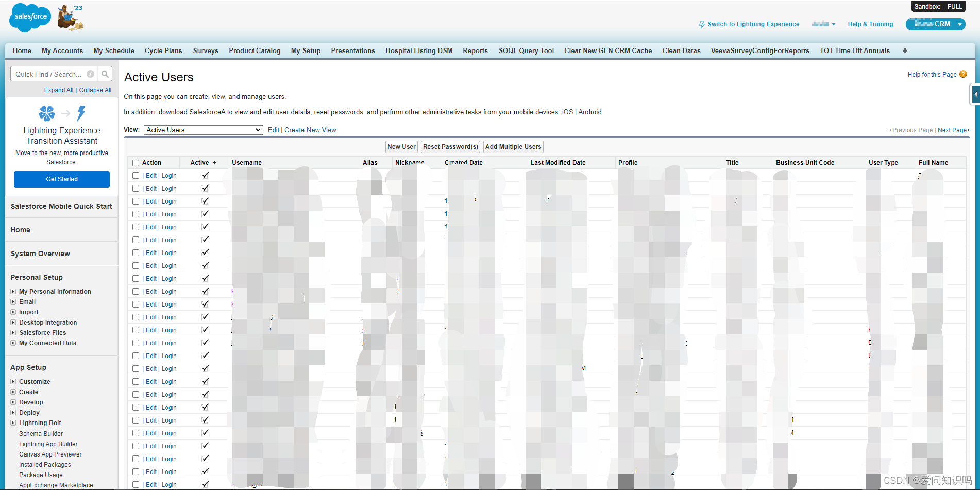Expand the Salesforce Files node
Screen dimensions: 980x490
pos(13,333)
